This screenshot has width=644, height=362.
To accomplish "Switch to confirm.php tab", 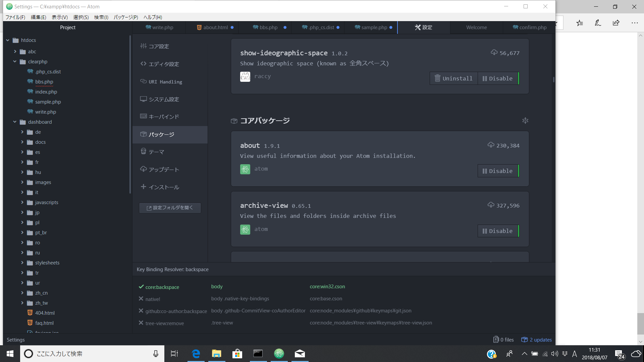I will pyautogui.click(x=529, y=27).
